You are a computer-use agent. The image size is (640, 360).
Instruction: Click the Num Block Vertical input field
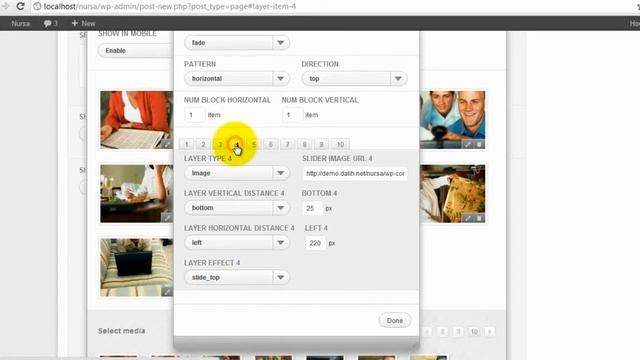pyautogui.click(x=292, y=115)
